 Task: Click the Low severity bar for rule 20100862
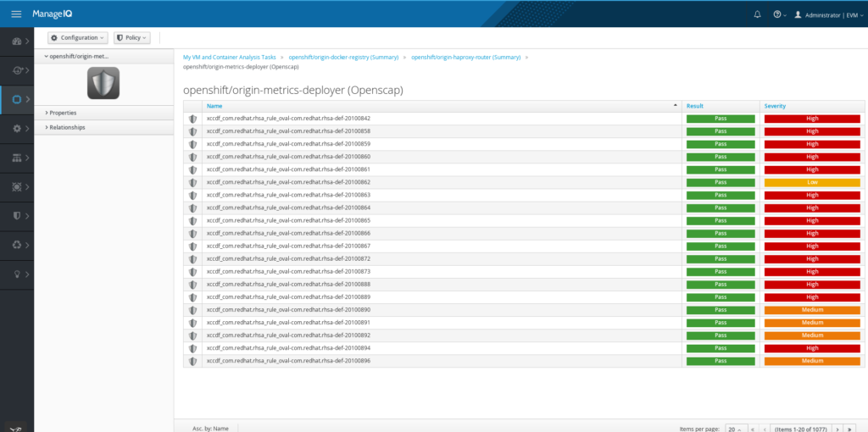click(x=812, y=182)
